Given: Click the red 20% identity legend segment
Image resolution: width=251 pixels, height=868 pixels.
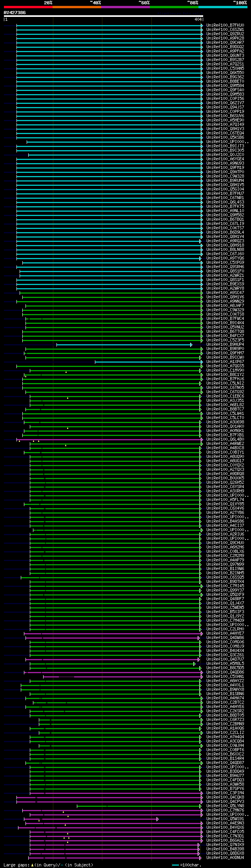Looking at the screenshot, I should coord(28,7).
